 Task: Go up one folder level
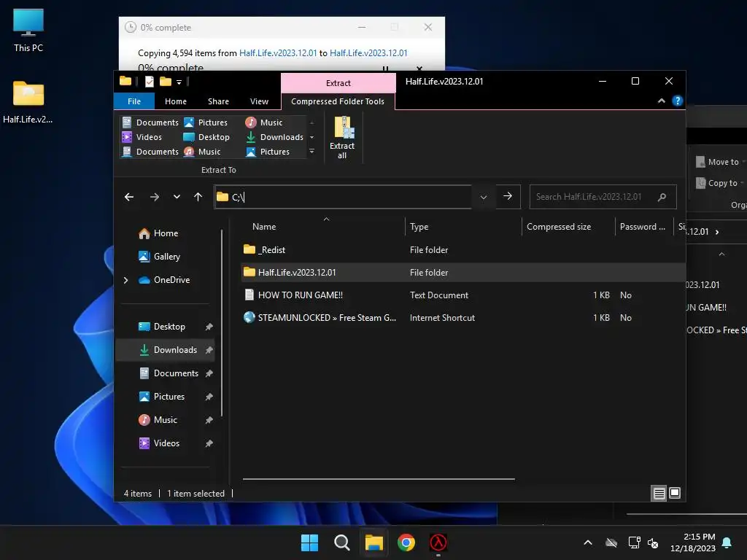tap(198, 197)
